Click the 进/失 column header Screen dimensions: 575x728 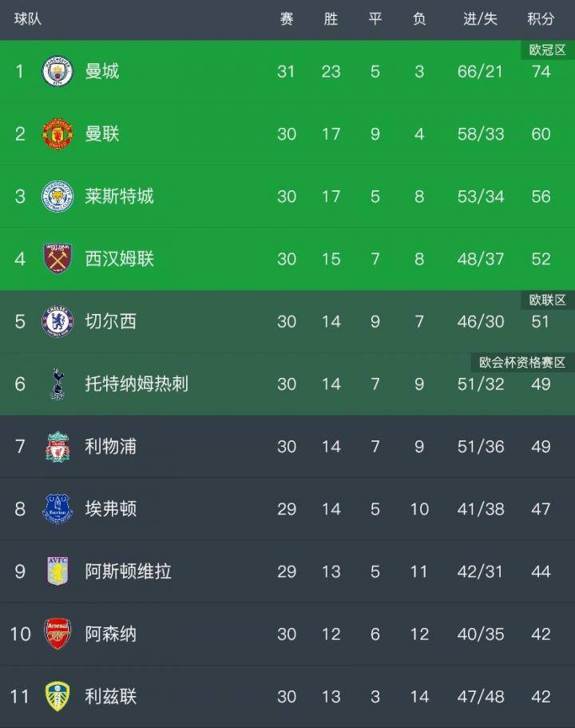tap(480, 19)
